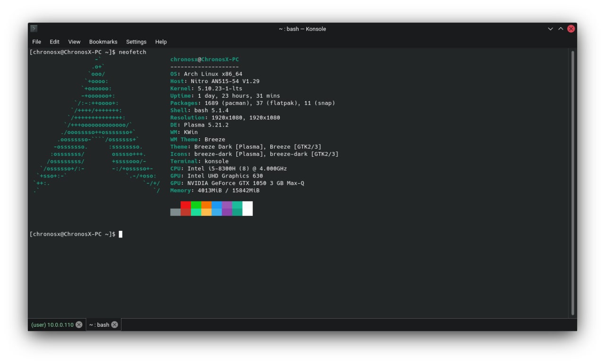
Task: Click the "Terminal: konsole" line
Action: coord(199,161)
